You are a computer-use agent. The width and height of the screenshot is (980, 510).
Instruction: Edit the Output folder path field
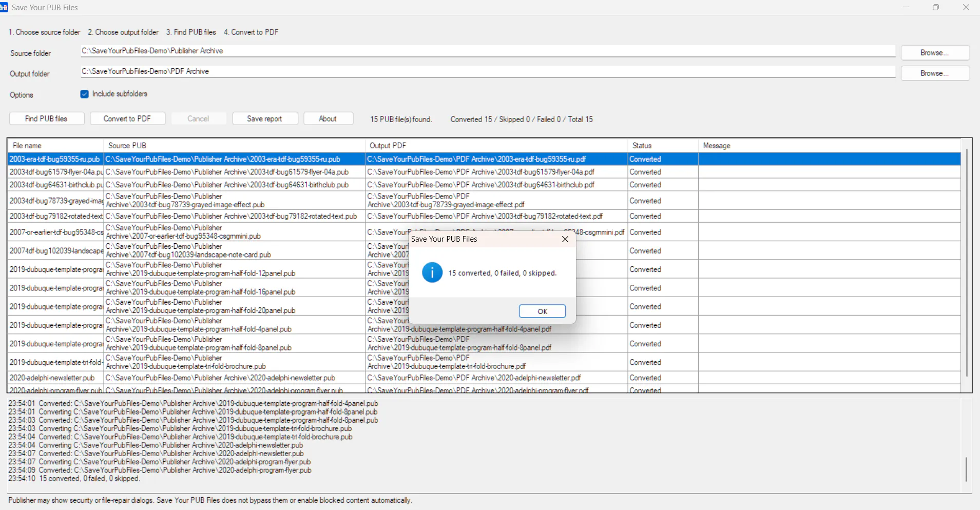[x=488, y=71]
